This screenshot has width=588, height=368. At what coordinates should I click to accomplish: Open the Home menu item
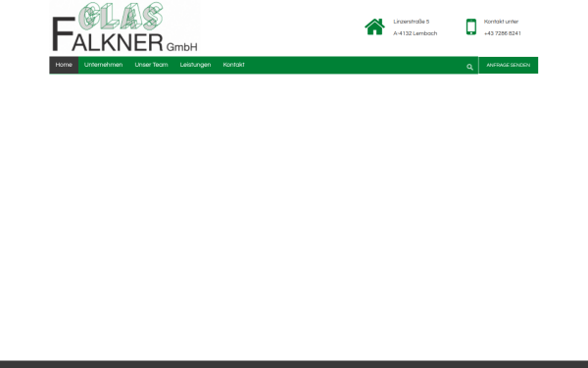tap(64, 65)
